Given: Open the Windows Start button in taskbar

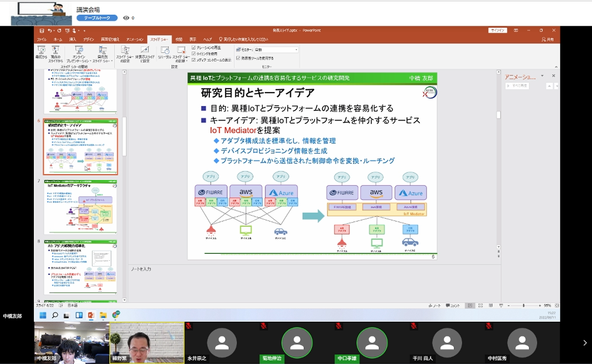Looking at the screenshot, I should [43, 315].
